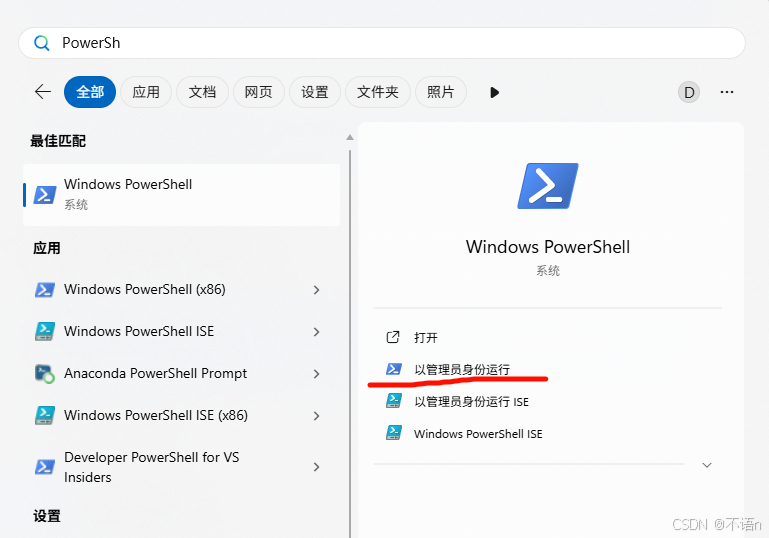Open the Windows PowerShell best match result
Viewport: 769px width, 538px height.
coord(181,195)
